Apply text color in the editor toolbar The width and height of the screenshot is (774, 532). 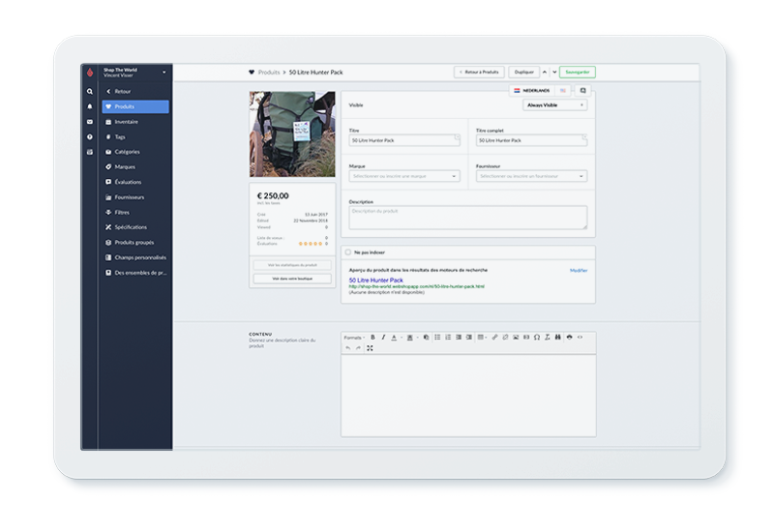pos(394,337)
